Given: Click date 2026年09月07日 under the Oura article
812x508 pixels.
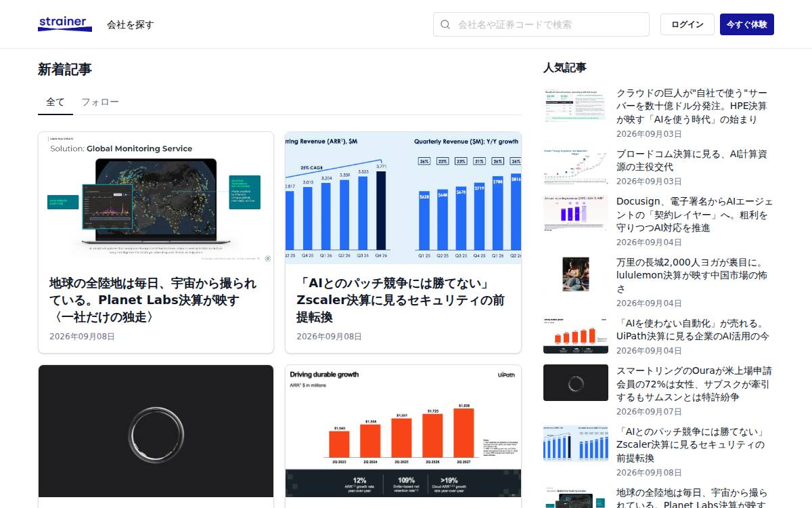Looking at the screenshot, I should click(649, 412).
